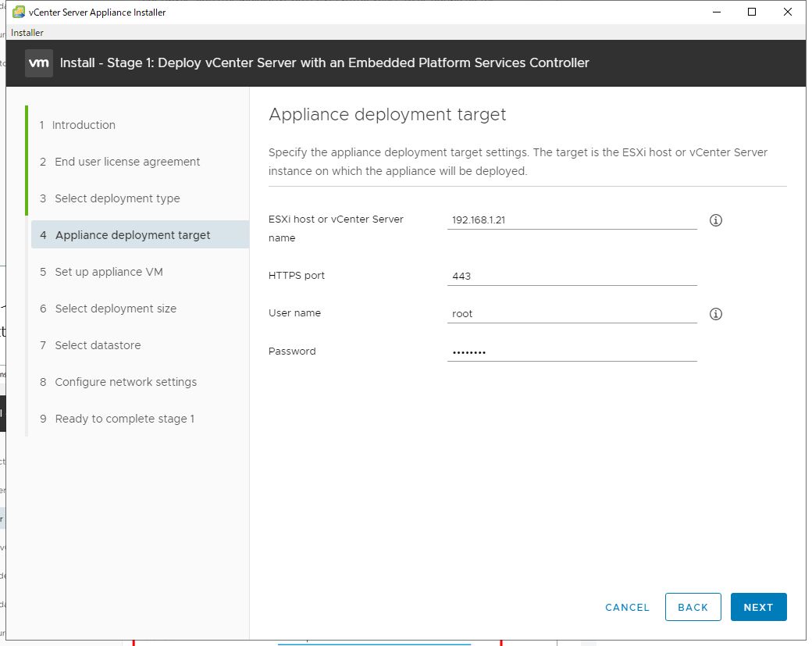Click info icon beside ESXi host field
The height and width of the screenshot is (646, 812).
click(x=715, y=220)
